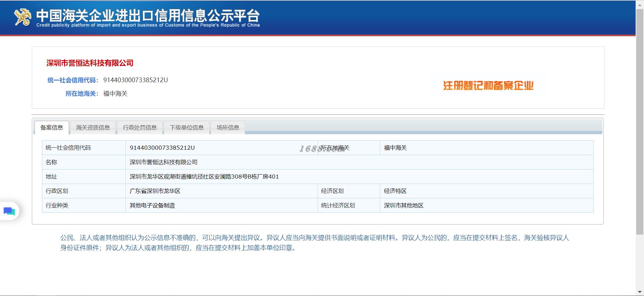Viewport: 644px width, 296px height.
Task: Open the floating chat bubble icon
Action: point(9,211)
